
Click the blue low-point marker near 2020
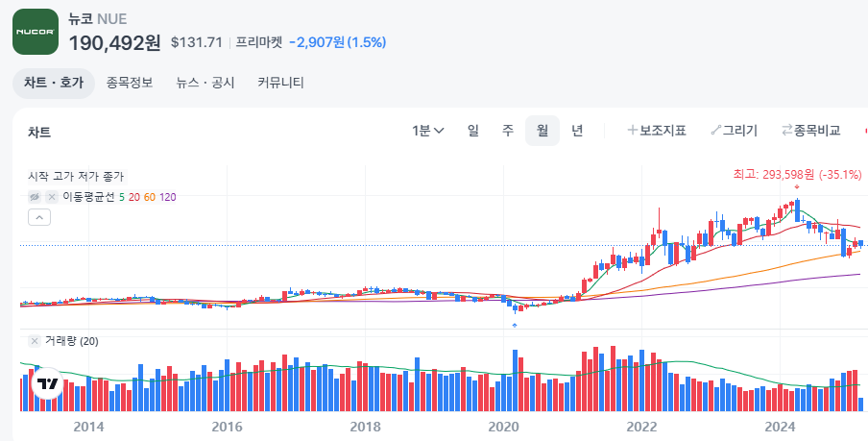tap(515, 325)
